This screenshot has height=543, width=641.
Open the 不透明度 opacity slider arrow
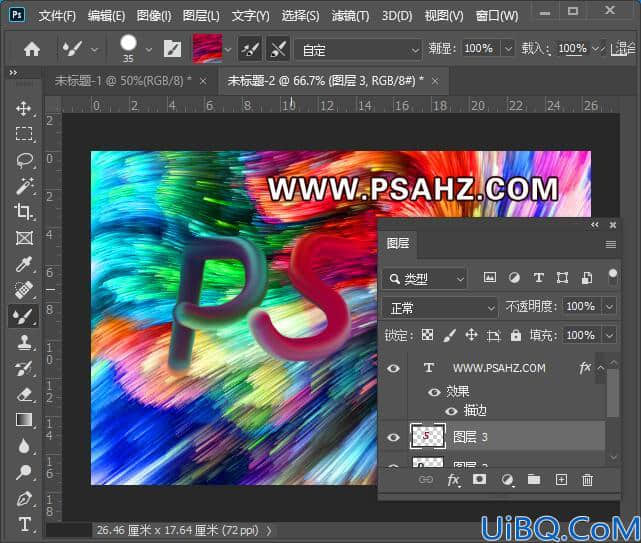point(610,306)
